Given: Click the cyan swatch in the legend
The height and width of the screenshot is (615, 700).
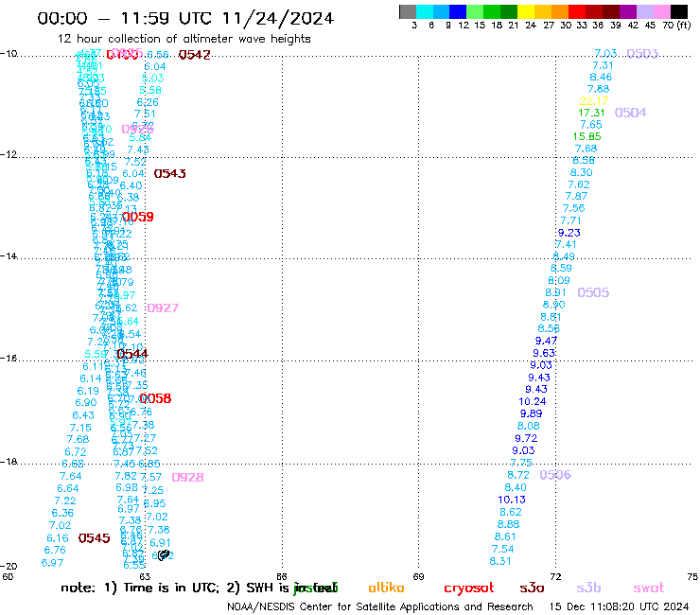Looking at the screenshot, I should click(425, 12).
